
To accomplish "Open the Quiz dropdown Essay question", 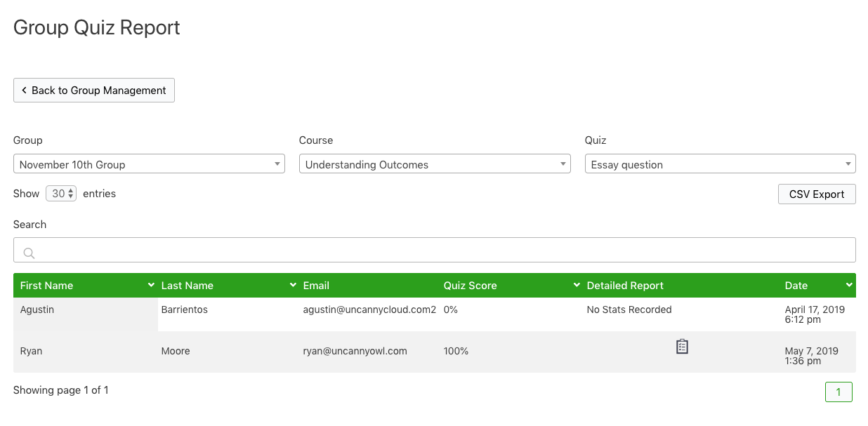I will pyautogui.click(x=720, y=164).
